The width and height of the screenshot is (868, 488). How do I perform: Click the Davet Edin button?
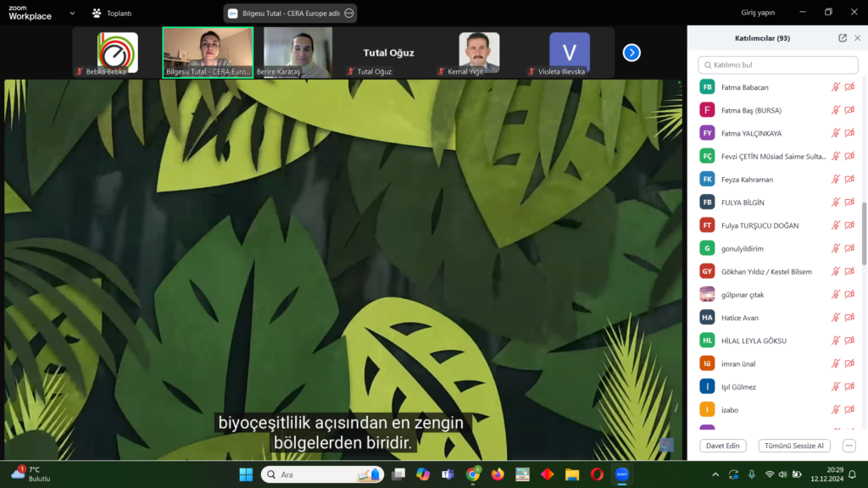pyautogui.click(x=723, y=446)
